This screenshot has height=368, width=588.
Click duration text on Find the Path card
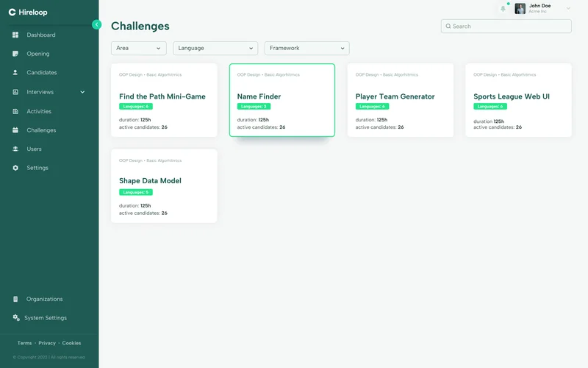pos(135,120)
